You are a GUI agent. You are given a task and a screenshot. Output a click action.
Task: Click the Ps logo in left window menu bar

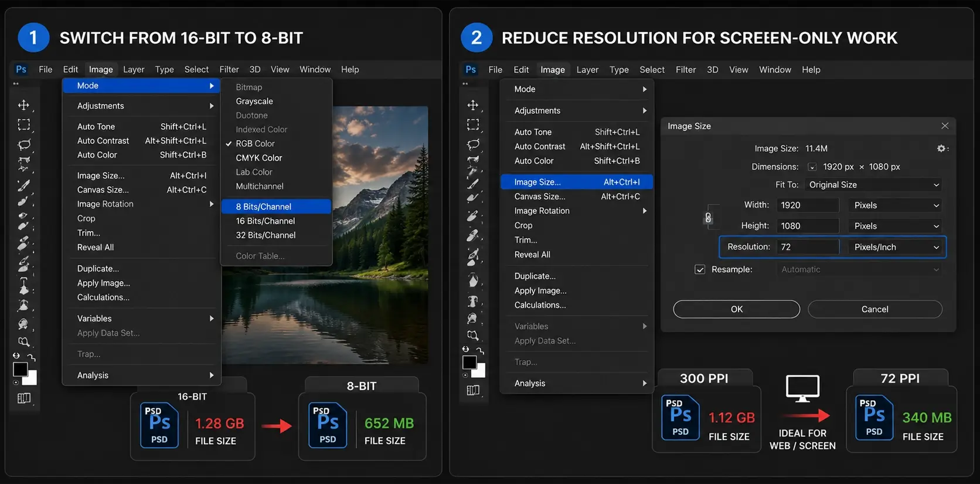[21, 69]
